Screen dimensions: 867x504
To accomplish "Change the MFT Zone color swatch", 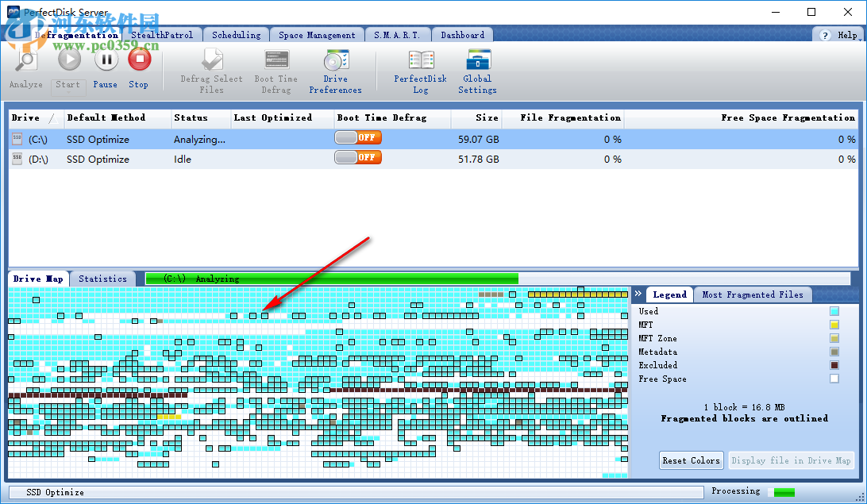I will (834, 338).
